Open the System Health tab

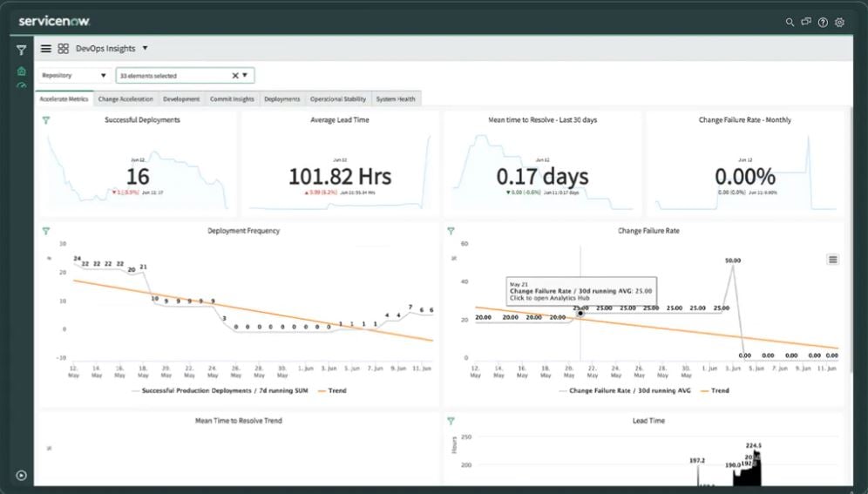pyautogui.click(x=396, y=99)
